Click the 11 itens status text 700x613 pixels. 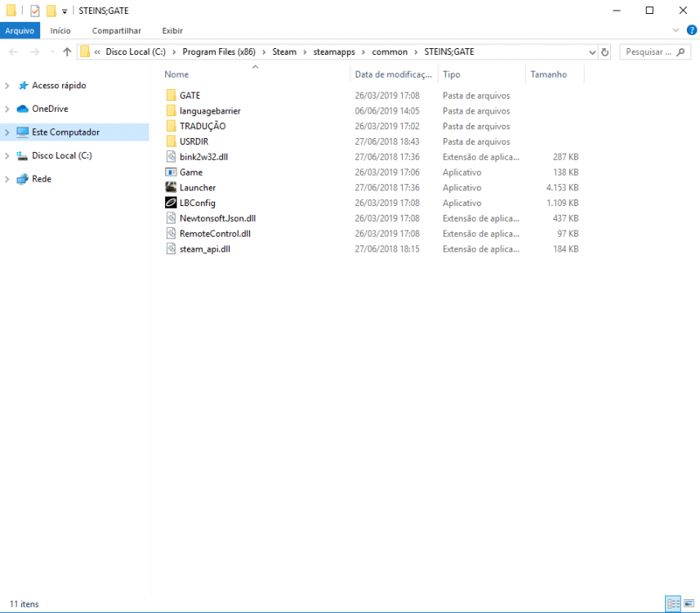[25, 604]
